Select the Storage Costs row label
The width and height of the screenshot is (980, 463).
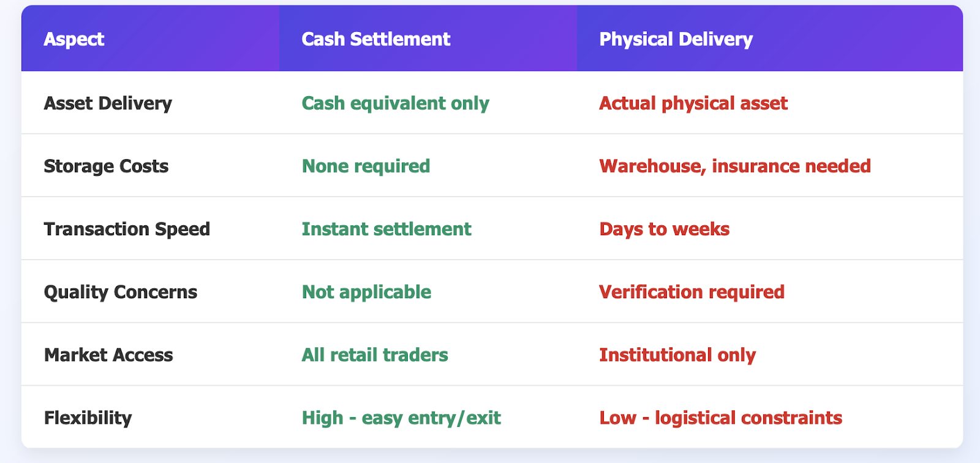(x=106, y=167)
